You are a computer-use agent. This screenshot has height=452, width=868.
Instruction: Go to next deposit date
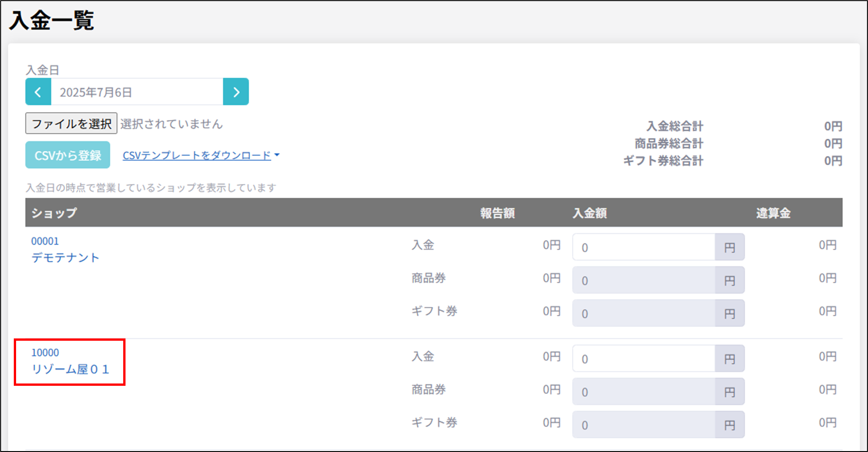tap(236, 92)
